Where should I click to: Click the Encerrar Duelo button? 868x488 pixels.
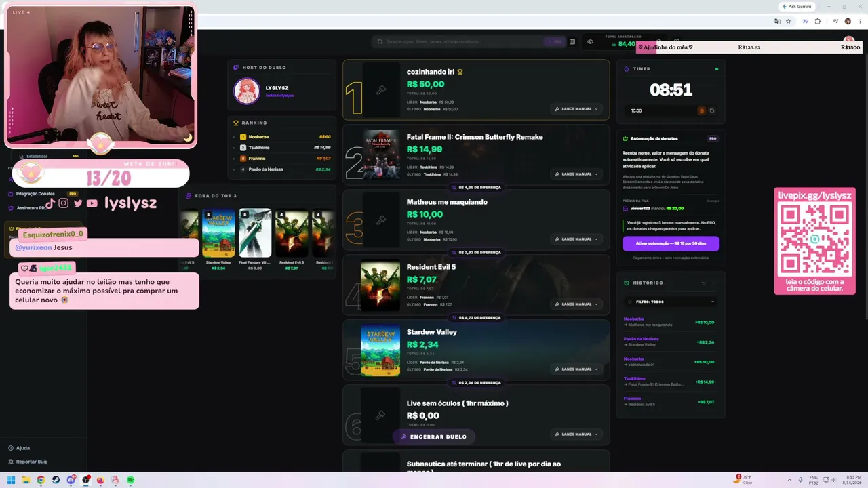coord(434,437)
